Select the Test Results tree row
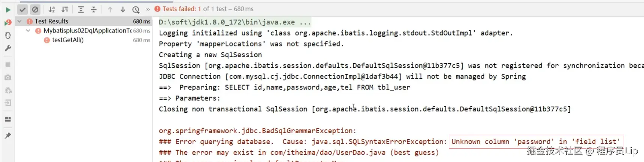 [x=52, y=21]
